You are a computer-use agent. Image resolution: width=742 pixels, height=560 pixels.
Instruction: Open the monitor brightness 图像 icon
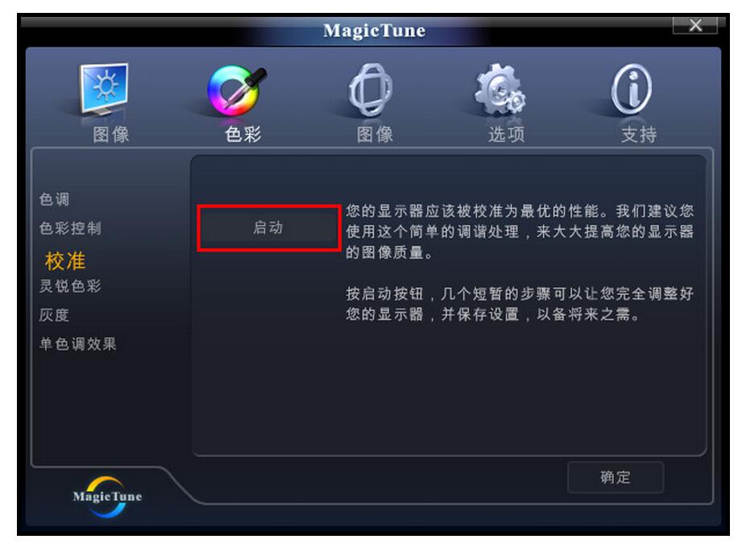[x=104, y=89]
